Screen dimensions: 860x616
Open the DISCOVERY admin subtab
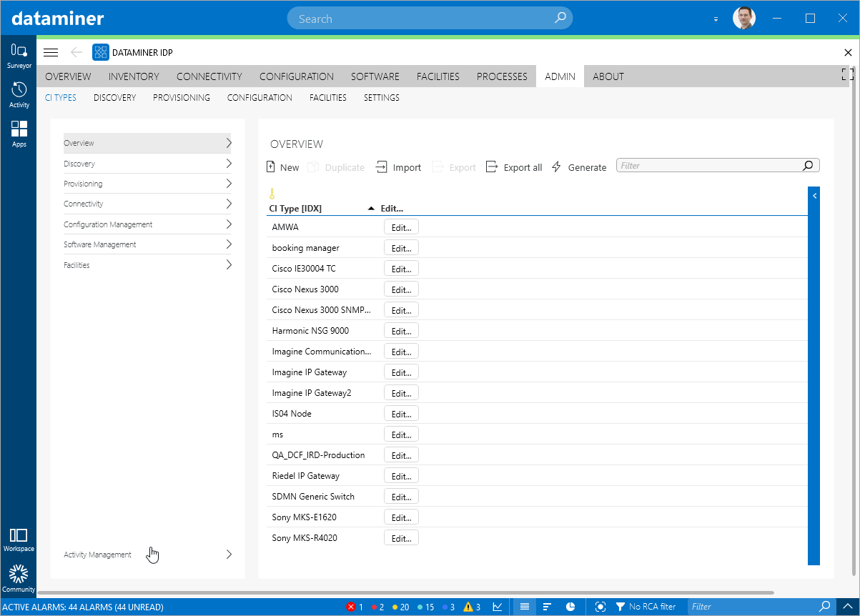click(x=114, y=98)
